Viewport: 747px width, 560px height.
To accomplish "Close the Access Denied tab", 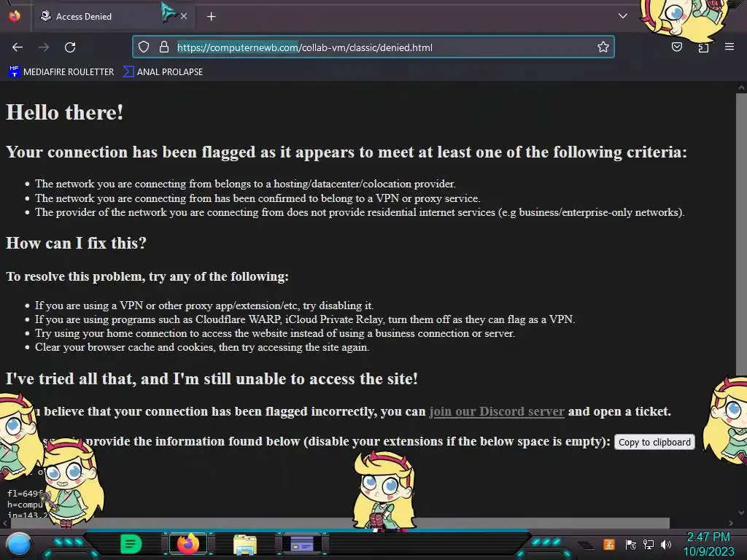I will click(x=184, y=16).
